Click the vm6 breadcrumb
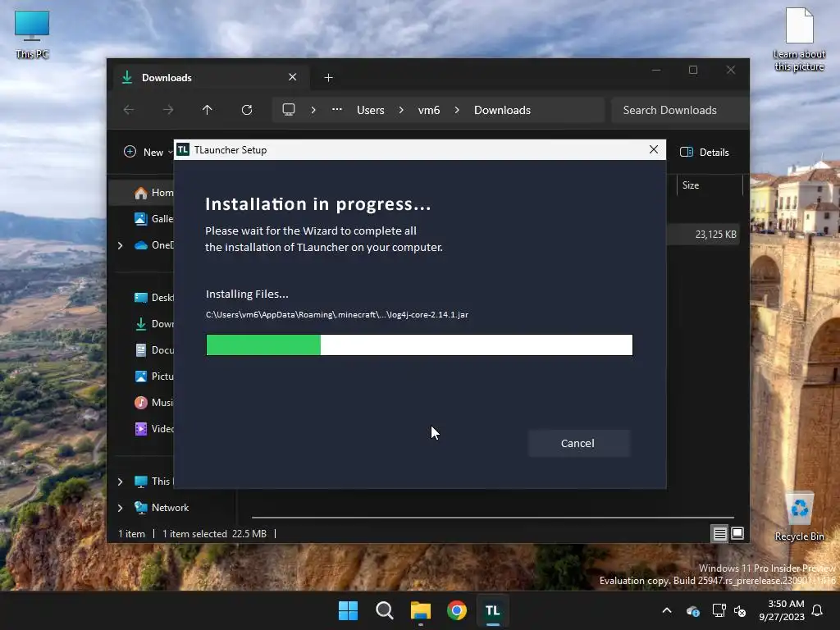Screen dimensions: 840x630 coord(428,110)
